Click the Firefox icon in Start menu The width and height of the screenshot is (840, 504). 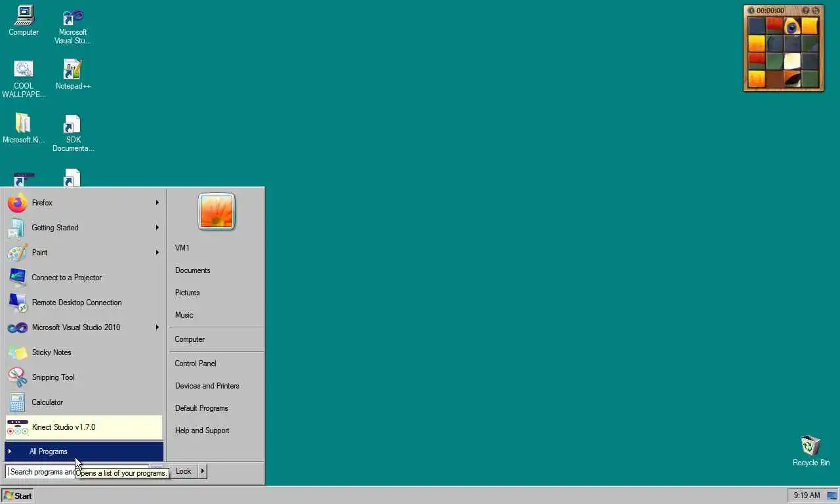tap(18, 203)
